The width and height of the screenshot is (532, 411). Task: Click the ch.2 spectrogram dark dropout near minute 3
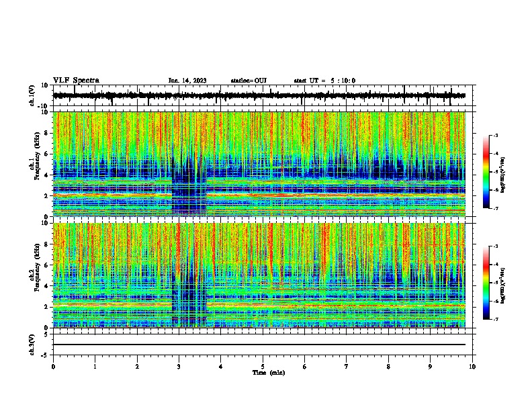tap(189, 295)
